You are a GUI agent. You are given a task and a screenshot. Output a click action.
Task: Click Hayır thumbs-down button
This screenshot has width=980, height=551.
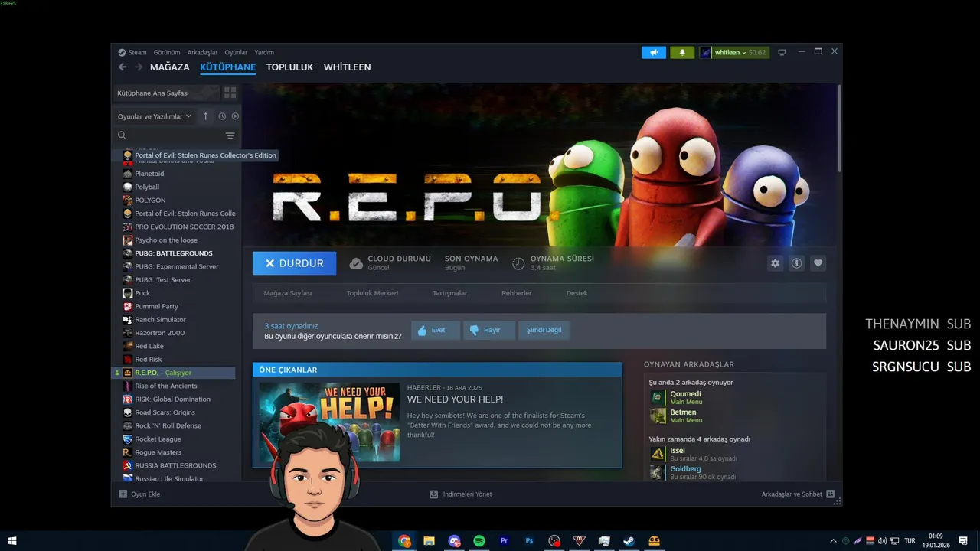click(490, 331)
